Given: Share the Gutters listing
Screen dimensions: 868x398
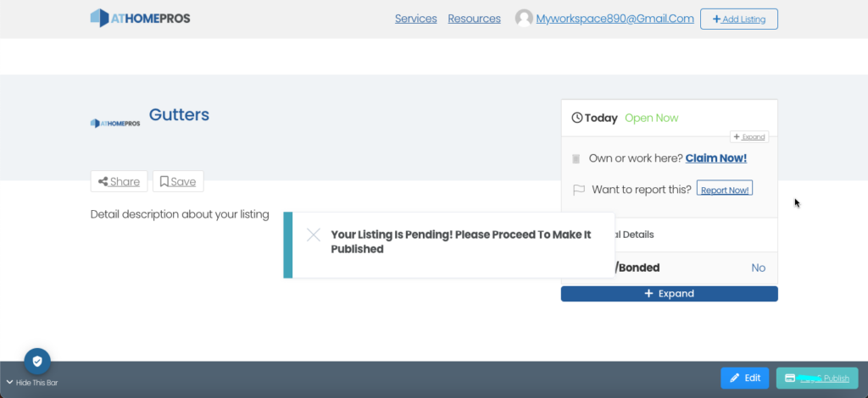Looking at the screenshot, I should tap(119, 181).
